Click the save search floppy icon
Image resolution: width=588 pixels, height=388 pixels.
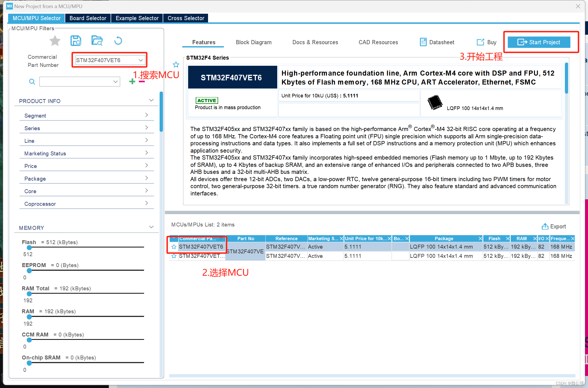coord(76,41)
